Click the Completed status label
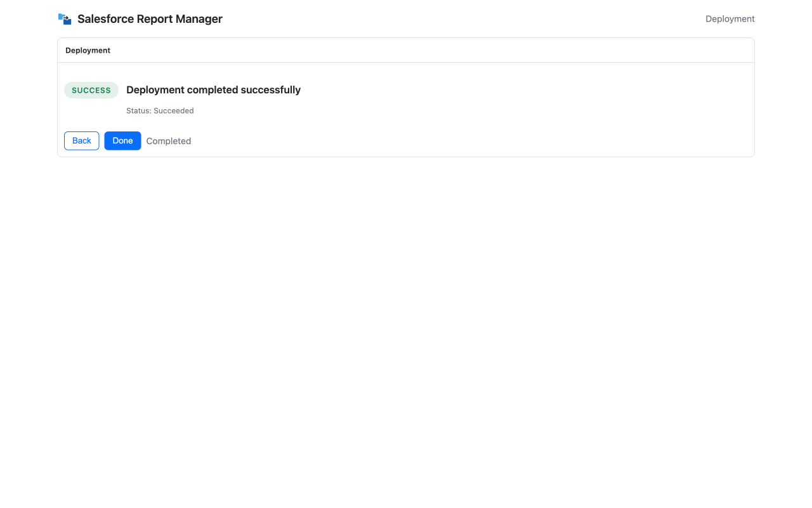Screen dimensions: 812x508 (168, 140)
